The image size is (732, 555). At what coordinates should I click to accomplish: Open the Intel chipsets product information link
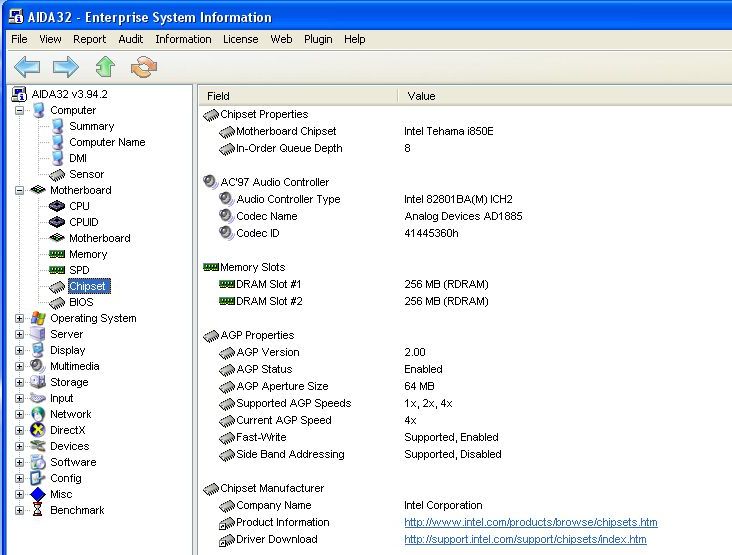point(531,522)
